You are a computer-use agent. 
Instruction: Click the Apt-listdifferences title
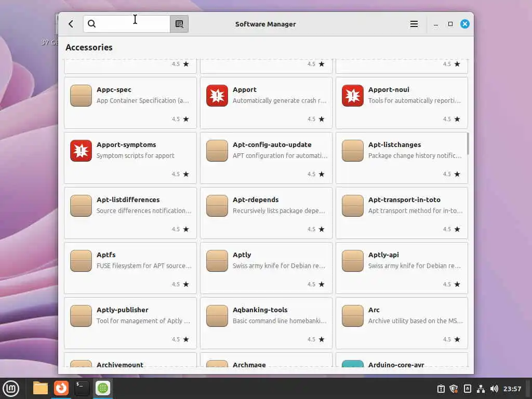[128, 199]
